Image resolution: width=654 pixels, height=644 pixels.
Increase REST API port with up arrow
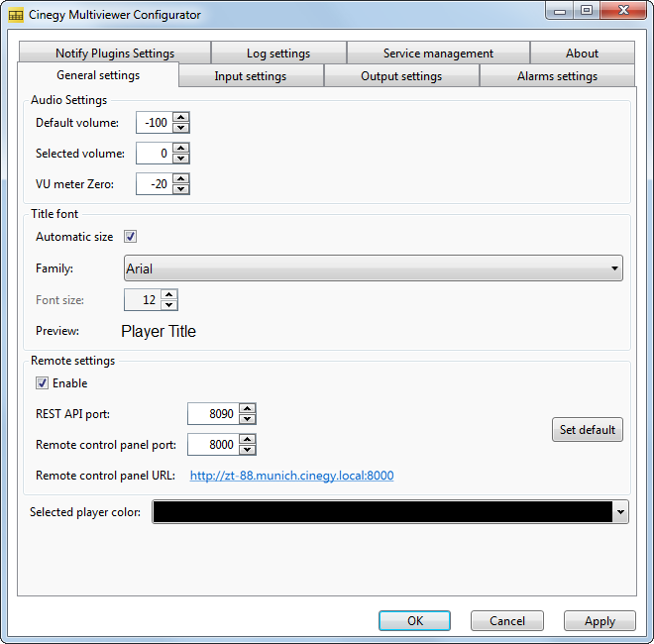coord(248,408)
